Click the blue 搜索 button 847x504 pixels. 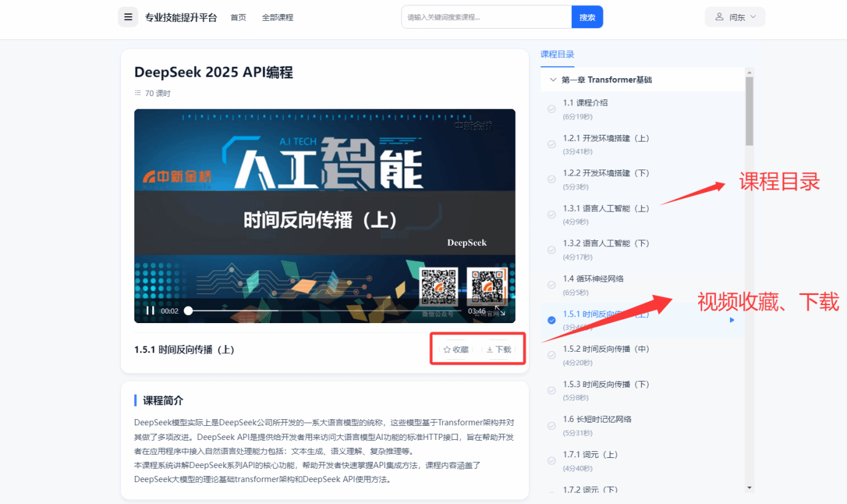(587, 17)
